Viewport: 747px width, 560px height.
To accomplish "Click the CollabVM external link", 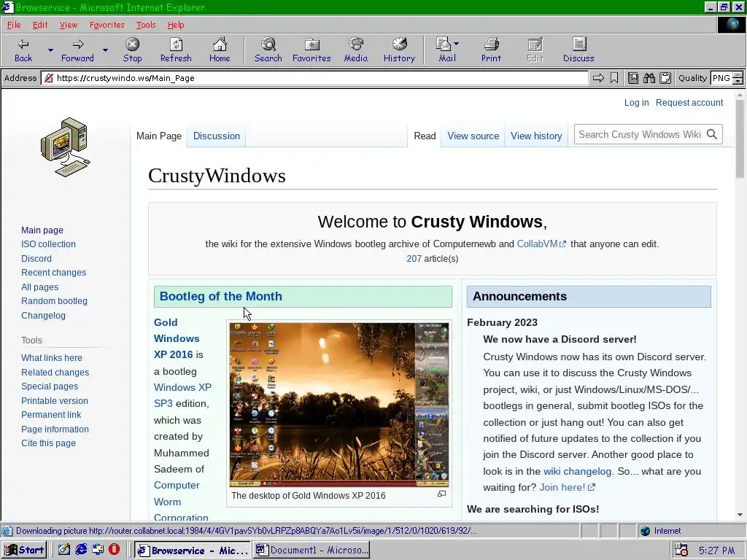I will click(541, 244).
